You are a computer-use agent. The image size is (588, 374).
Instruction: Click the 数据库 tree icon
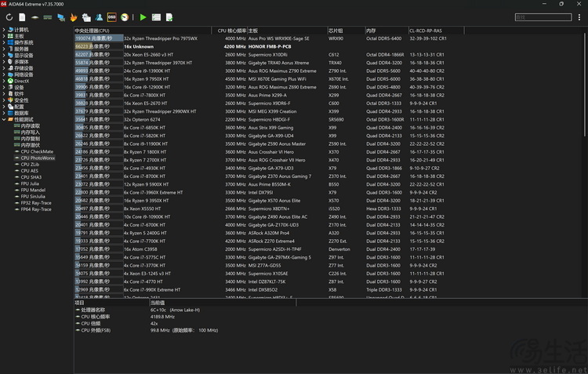click(x=10, y=113)
